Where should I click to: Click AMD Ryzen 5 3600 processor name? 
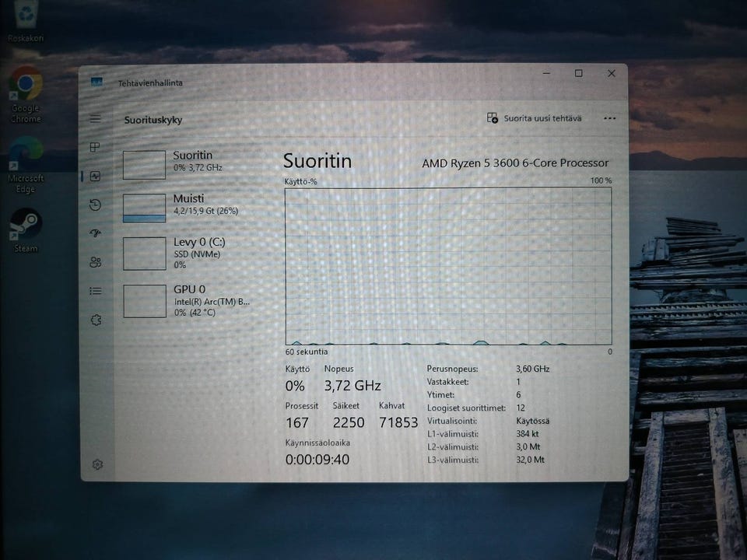(515, 163)
